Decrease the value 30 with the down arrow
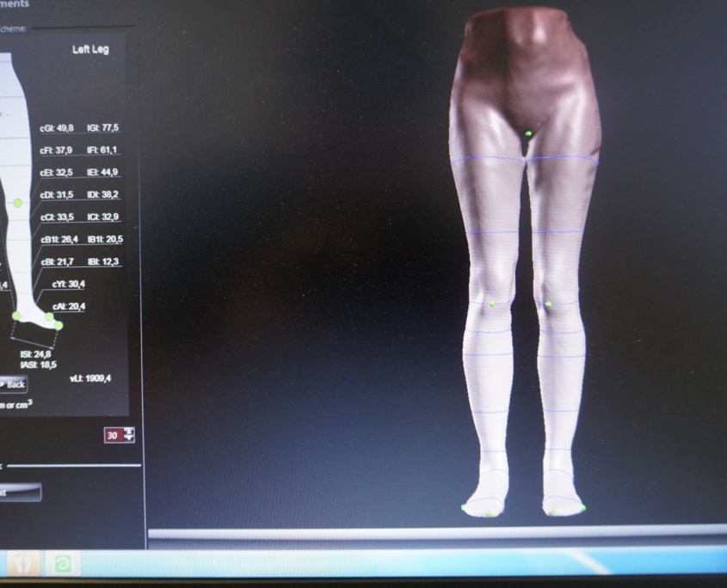The image size is (727, 588). (129, 438)
